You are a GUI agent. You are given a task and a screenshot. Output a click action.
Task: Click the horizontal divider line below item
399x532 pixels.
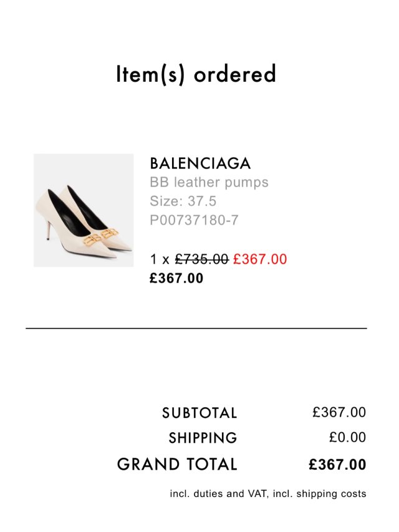tap(196, 327)
